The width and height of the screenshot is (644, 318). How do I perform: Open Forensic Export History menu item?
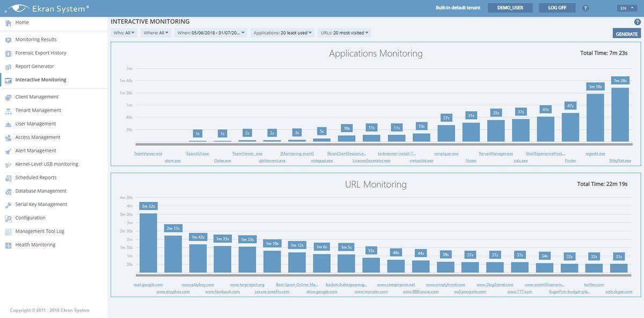41,53
